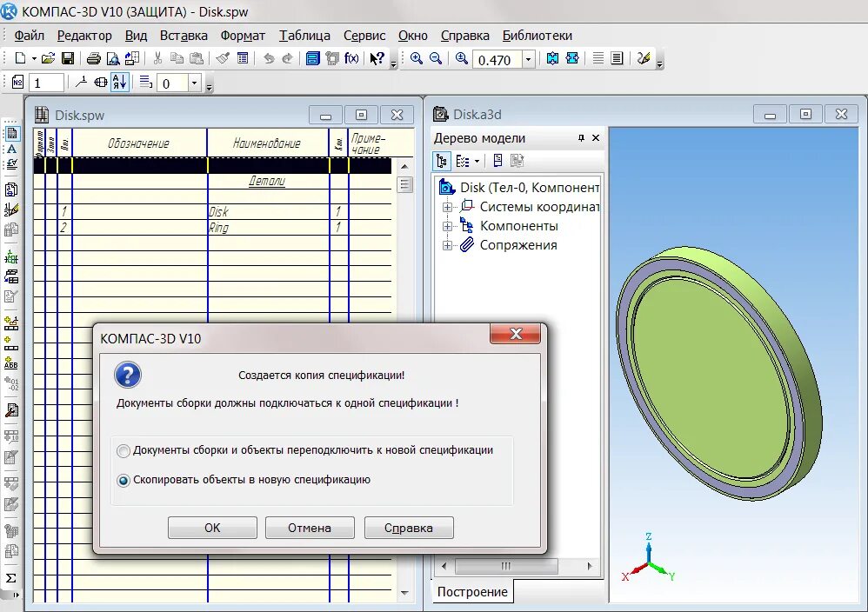Print document using the printer icon
The image size is (868, 612).
tap(94, 58)
